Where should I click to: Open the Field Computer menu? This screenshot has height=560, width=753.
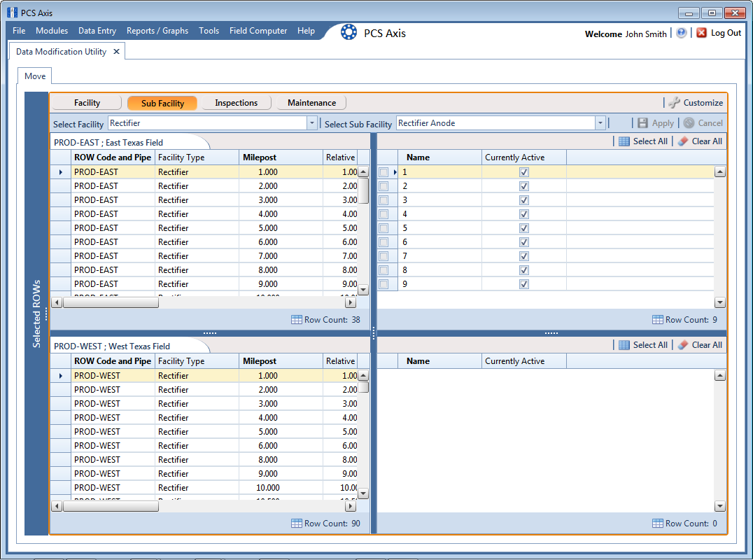[x=258, y=31]
